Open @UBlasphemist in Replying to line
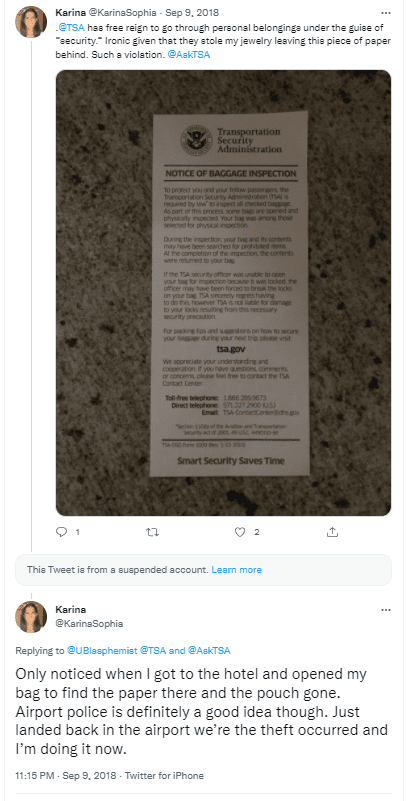Image resolution: width=413 pixels, height=801 pixels. [102, 650]
